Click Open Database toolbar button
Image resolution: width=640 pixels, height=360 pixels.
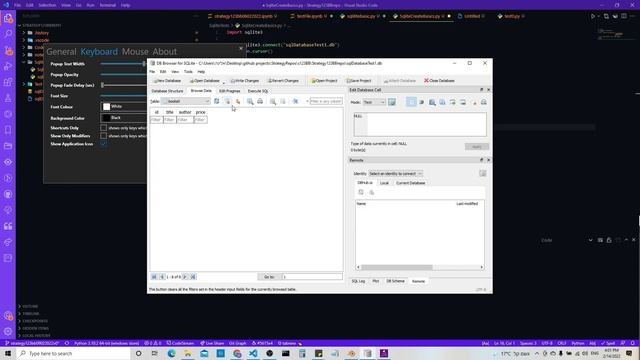(x=204, y=81)
